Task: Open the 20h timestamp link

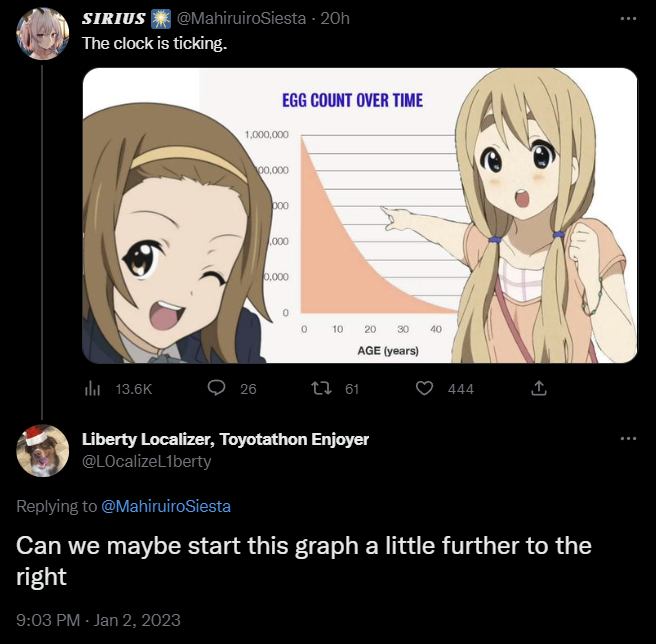Action: point(333,20)
